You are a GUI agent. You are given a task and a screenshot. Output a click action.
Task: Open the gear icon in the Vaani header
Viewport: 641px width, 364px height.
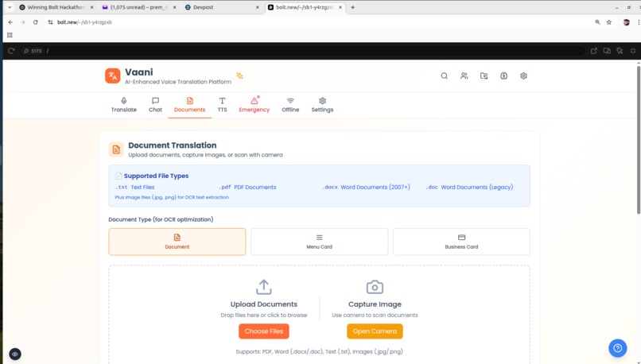(x=523, y=76)
